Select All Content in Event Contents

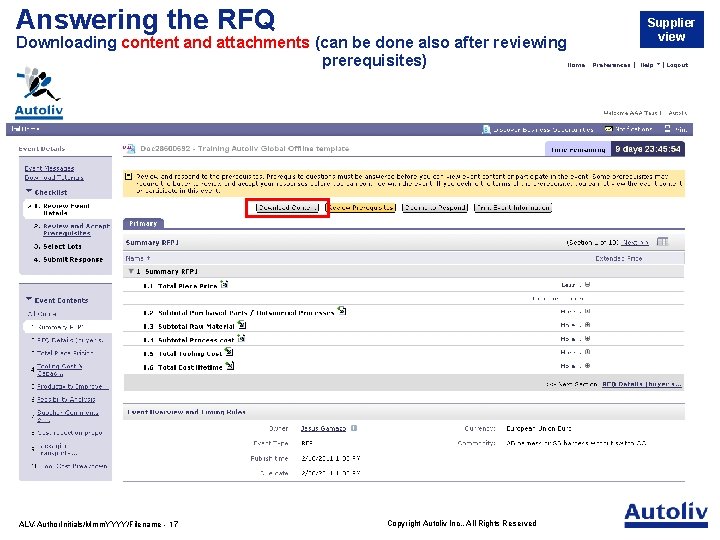42,314
